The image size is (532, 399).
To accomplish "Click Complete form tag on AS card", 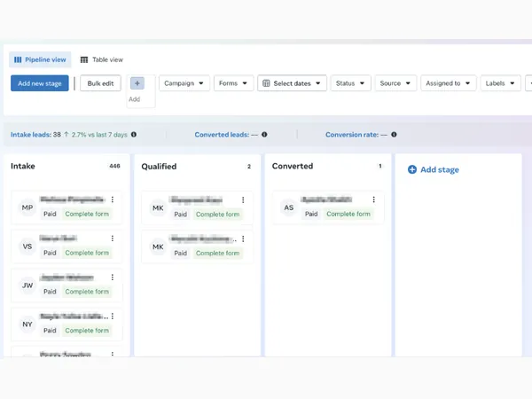I will (348, 214).
